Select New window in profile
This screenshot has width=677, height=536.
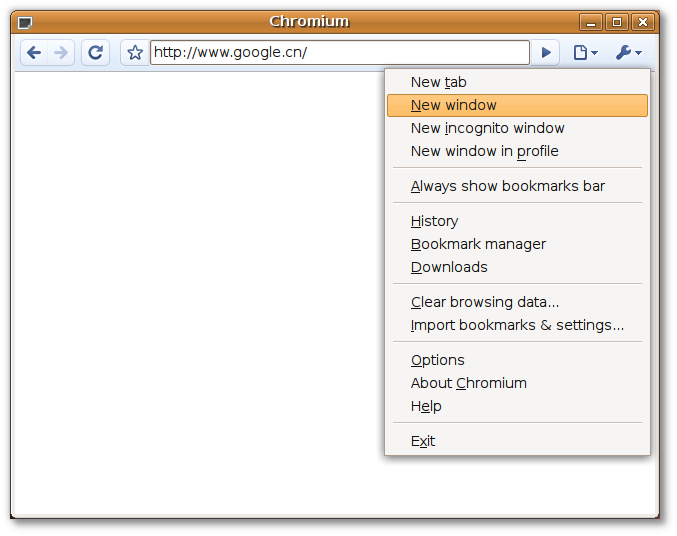point(484,151)
